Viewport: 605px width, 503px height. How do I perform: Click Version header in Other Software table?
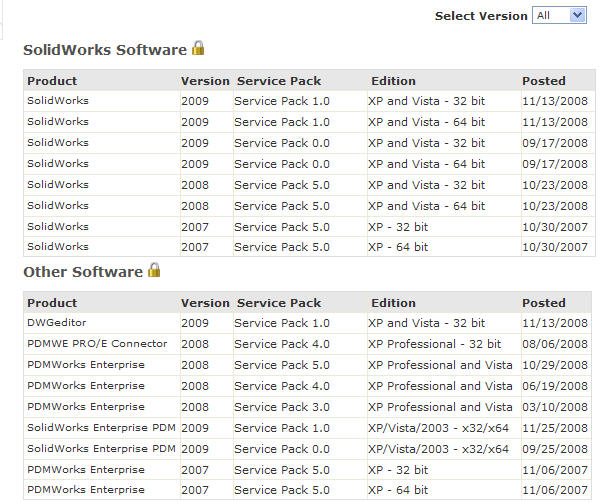tap(205, 303)
